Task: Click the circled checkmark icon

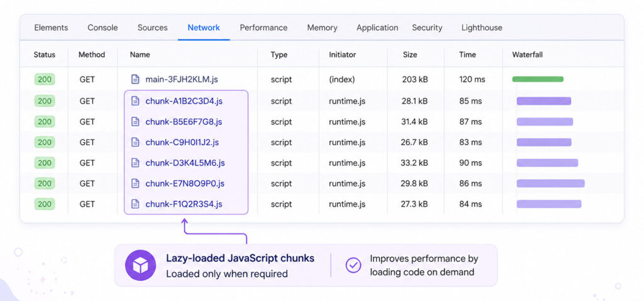Action: pyautogui.click(x=353, y=266)
